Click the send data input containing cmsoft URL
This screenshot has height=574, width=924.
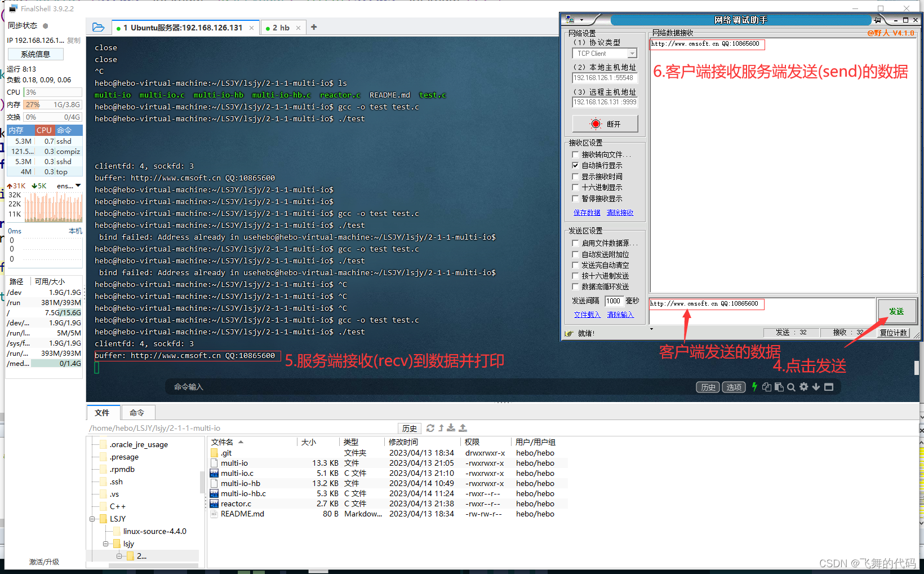pyautogui.click(x=707, y=304)
